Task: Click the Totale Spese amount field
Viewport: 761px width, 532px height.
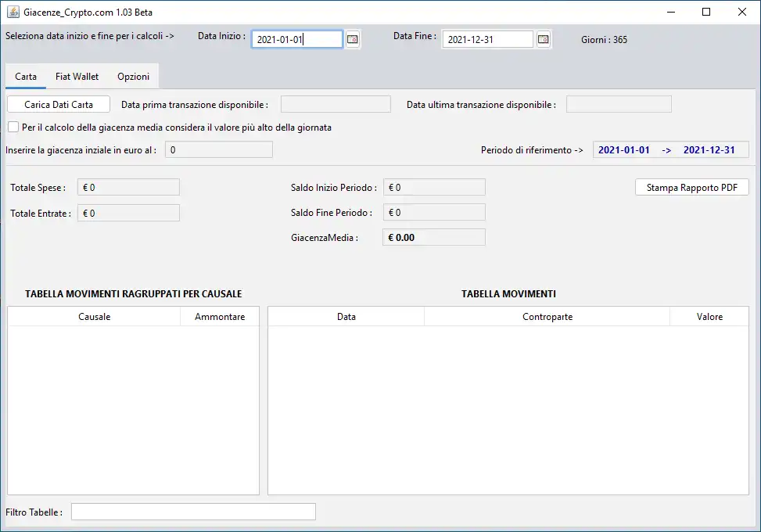Action: pyautogui.click(x=127, y=187)
